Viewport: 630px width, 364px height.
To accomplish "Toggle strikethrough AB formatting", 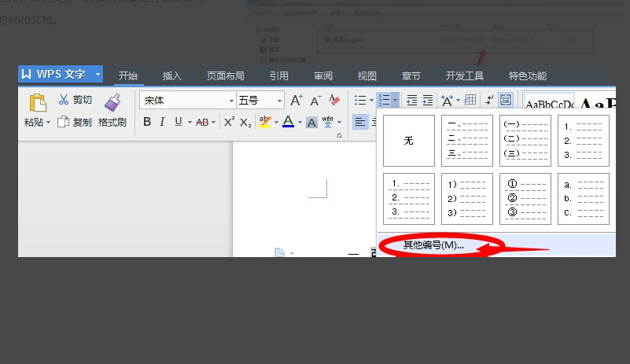I will click(x=202, y=122).
